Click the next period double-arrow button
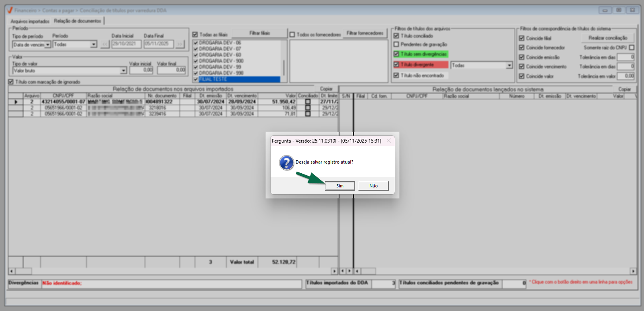 point(179,44)
